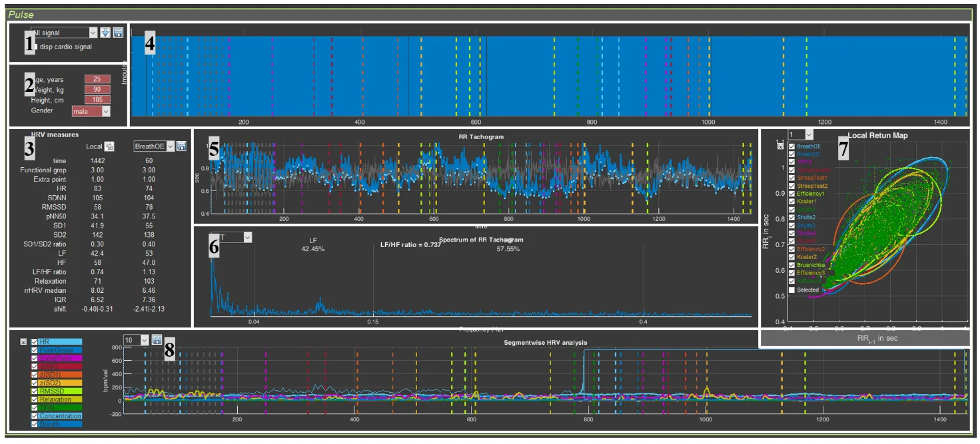Click the Age field containing 25
Viewport: 980px width, 444px height.
point(97,79)
